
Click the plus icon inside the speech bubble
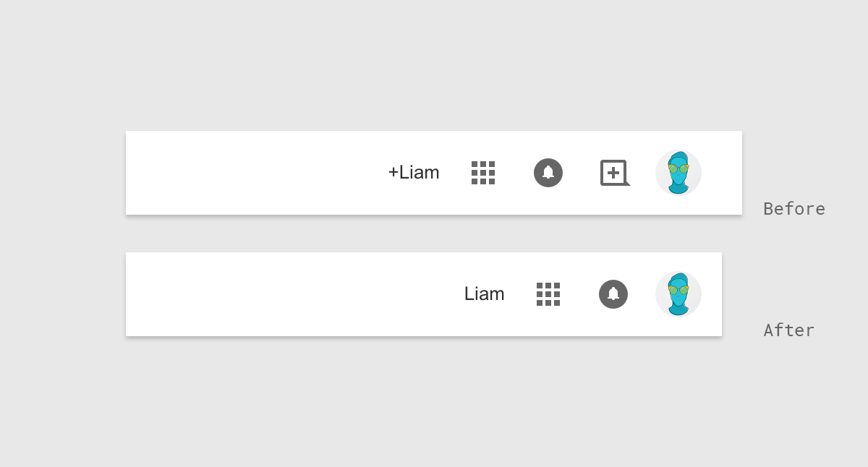(613, 173)
